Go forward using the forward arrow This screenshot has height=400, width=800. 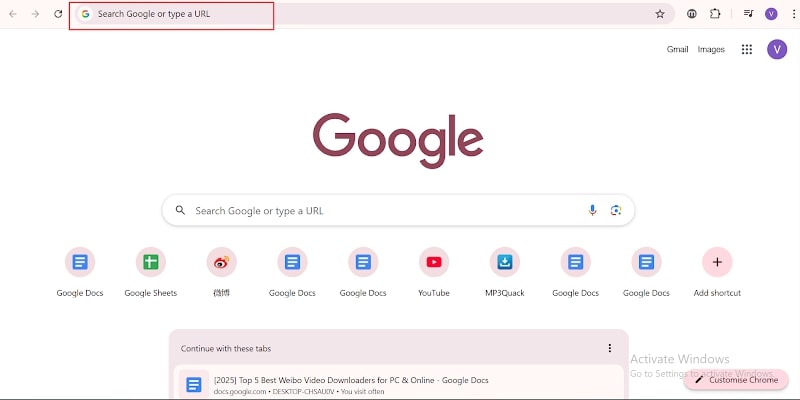click(35, 14)
